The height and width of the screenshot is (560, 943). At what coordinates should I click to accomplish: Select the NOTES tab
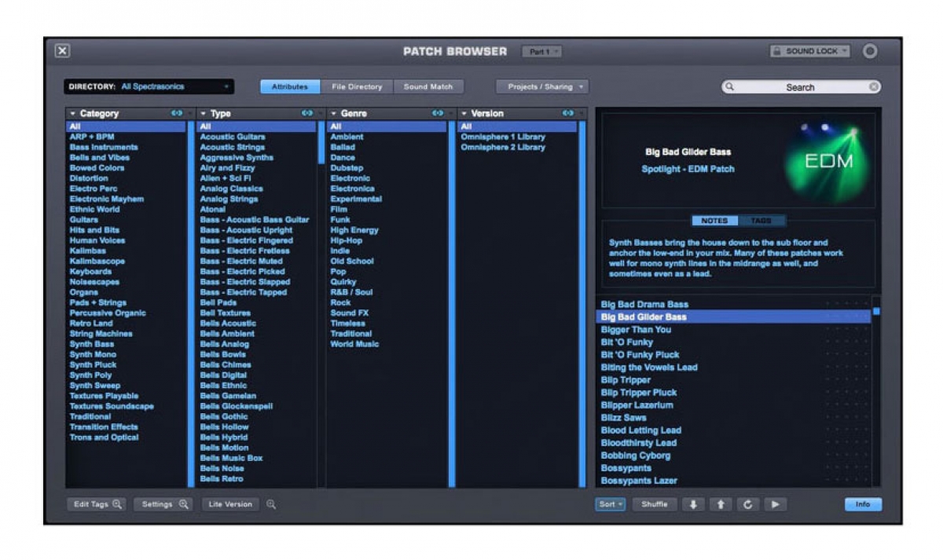(714, 221)
